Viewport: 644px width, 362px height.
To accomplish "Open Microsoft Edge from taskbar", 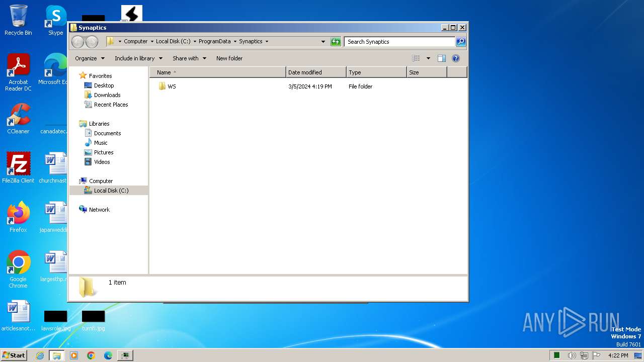I will click(108, 355).
